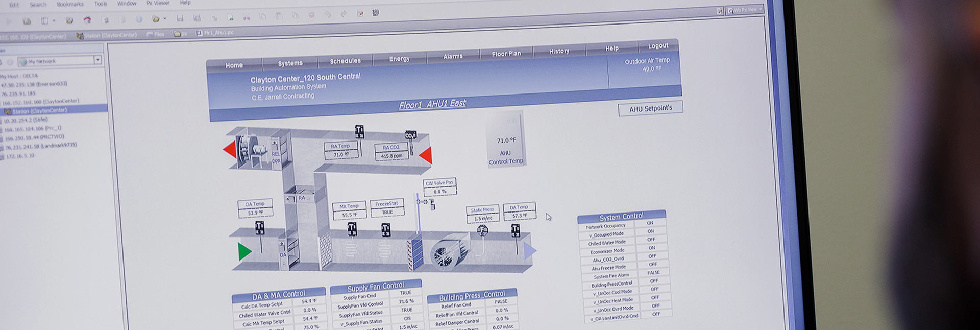Image resolution: width=980 pixels, height=330 pixels.
Task: Toggle Chilled Water Mode OFF value
Action: pyautogui.click(x=651, y=239)
